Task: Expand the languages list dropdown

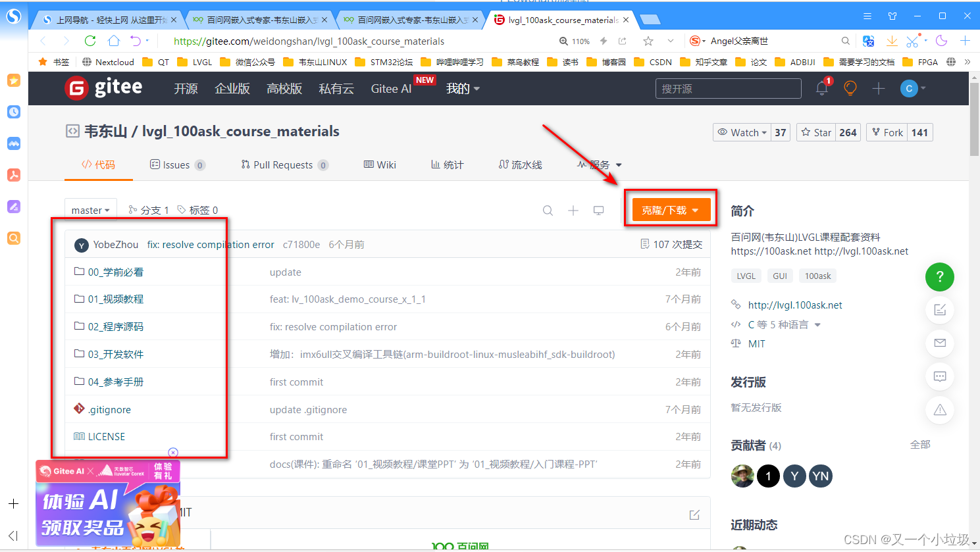Action: 817,325
